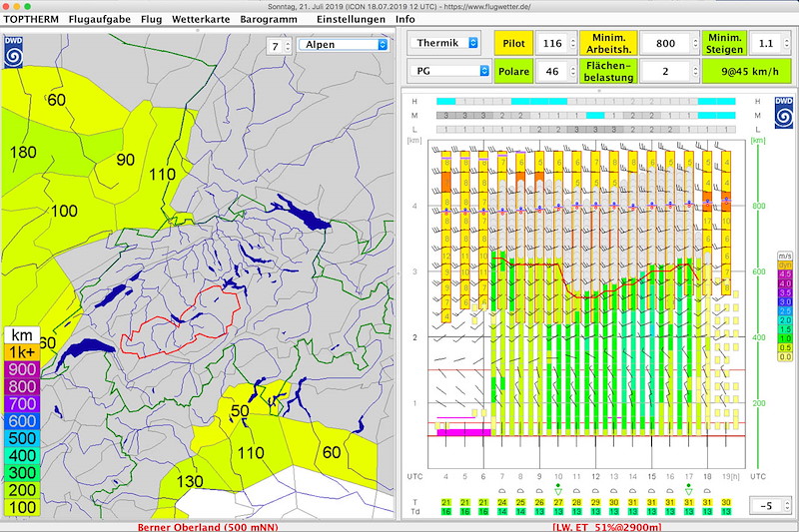This screenshot has width=799, height=532.
Task: Click the green Minim. Steigen button
Action: tap(724, 43)
